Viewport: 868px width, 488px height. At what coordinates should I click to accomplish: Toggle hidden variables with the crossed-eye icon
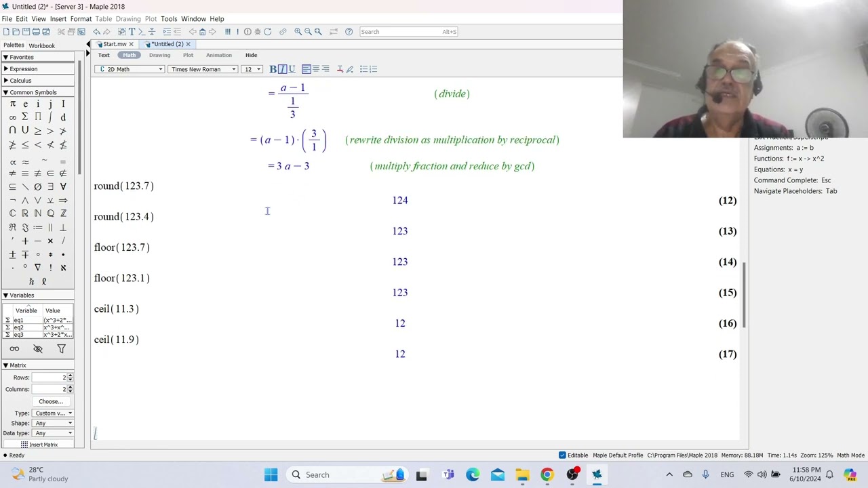tap(38, 348)
